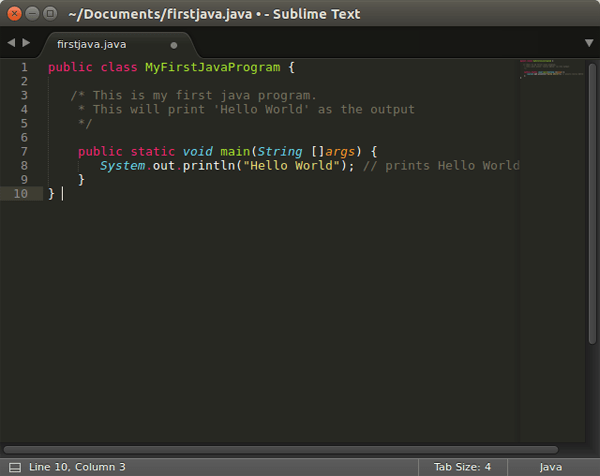
Task: Minimize the Sublime Text window
Action: click(x=32, y=14)
